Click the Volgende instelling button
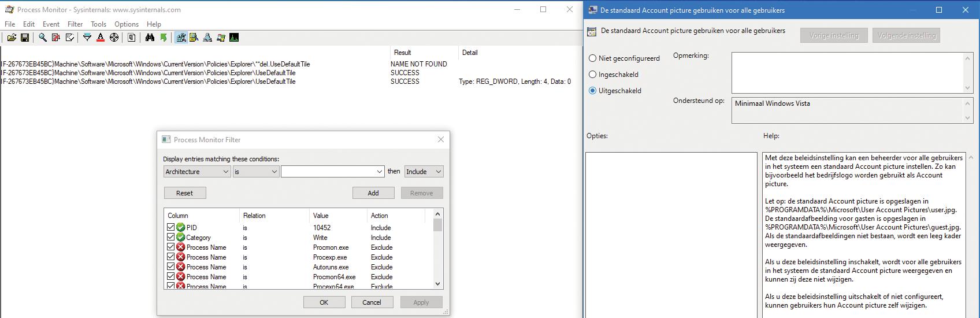The width and height of the screenshot is (980, 318). 907,35
